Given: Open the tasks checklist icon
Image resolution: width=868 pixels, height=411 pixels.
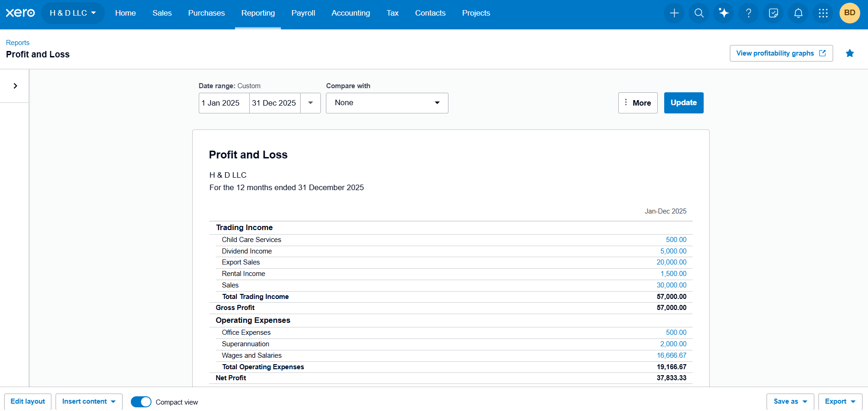Looking at the screenshot, I should 773,13.
